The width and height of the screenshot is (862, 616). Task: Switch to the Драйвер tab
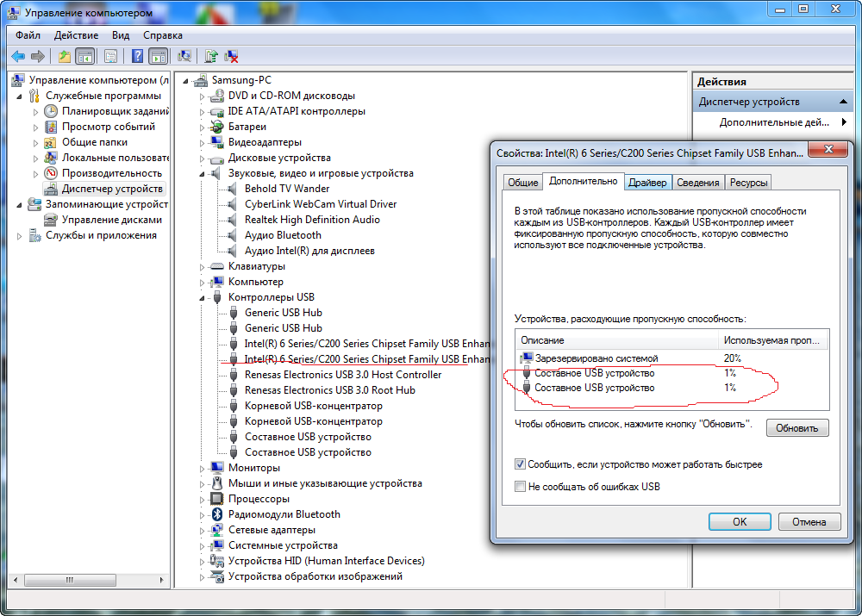[646, 183]
